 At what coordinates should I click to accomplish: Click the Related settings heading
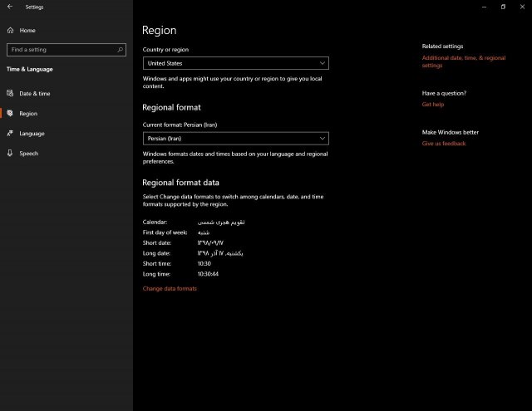tap(442, 46)
